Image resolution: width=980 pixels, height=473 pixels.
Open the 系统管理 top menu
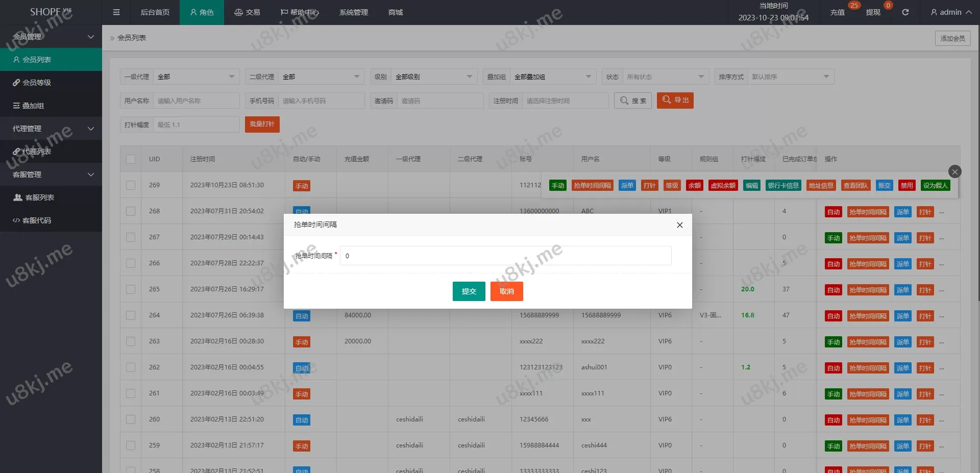tap(353, 12)
